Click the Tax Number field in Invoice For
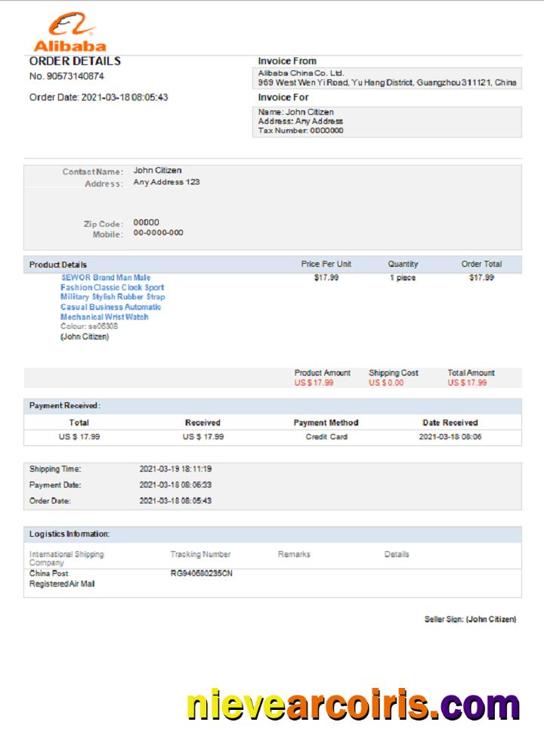Image resolution: width=544 pixels, height=756 pixels. 301,130
